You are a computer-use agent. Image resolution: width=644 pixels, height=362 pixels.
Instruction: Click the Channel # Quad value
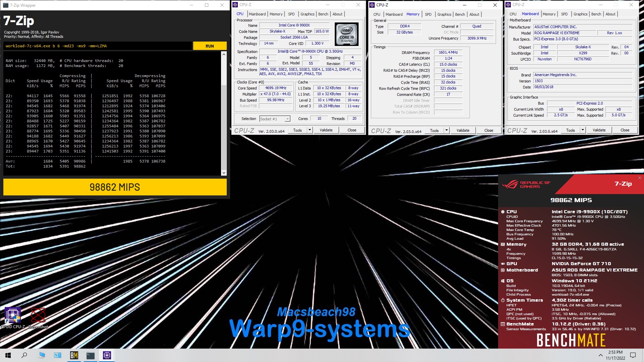477,26
